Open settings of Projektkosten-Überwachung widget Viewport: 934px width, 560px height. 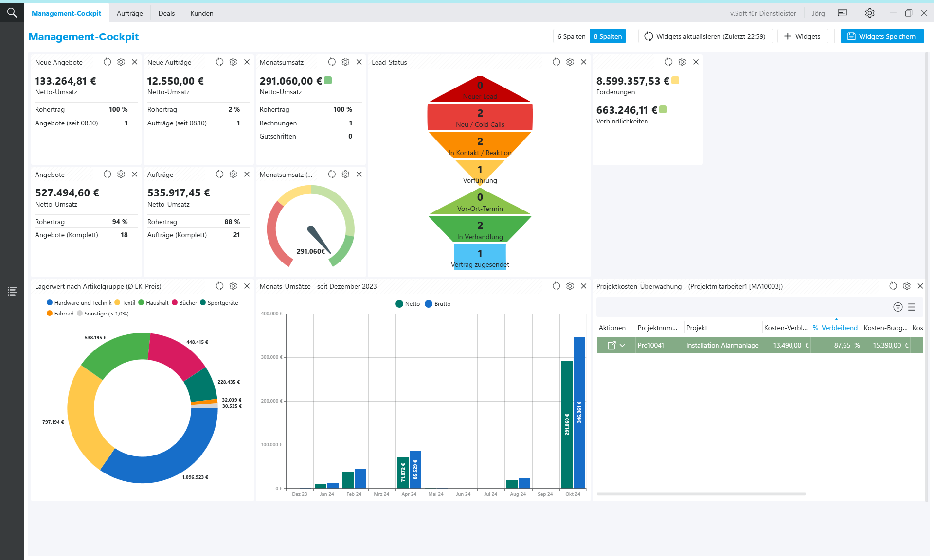pyautogui.click(x=907, y=286)
